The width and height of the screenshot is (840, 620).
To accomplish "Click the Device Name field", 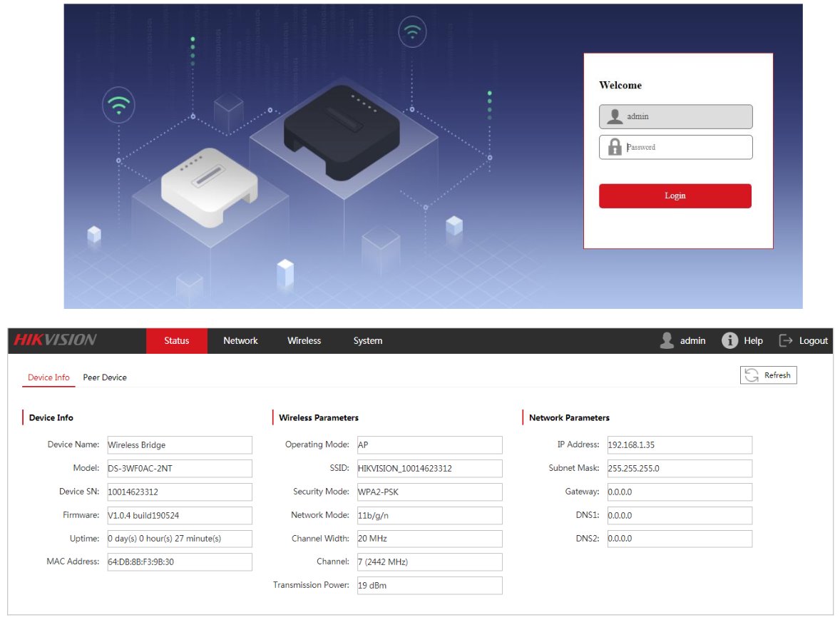I will (x=180, y=445).
